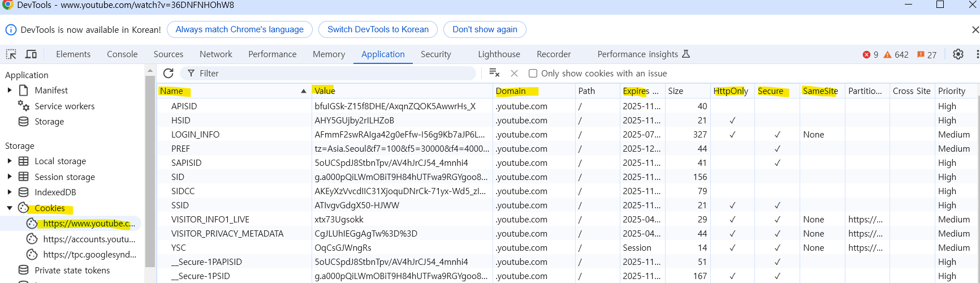Click the Chrome logo in title bar
The height and width of the screenshot is (283, 980).
(x=7, y=5)
